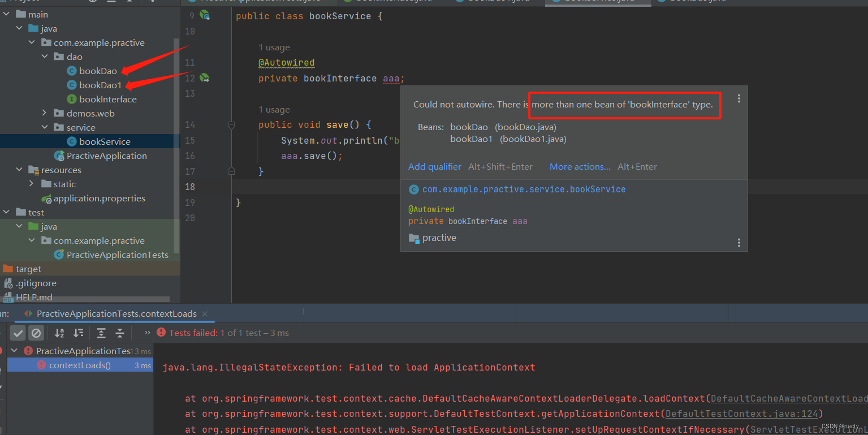Viewport: 868px width, 435px height.
Task: Show more run toolbar actions chevron
Action: (x=148, y=333)
